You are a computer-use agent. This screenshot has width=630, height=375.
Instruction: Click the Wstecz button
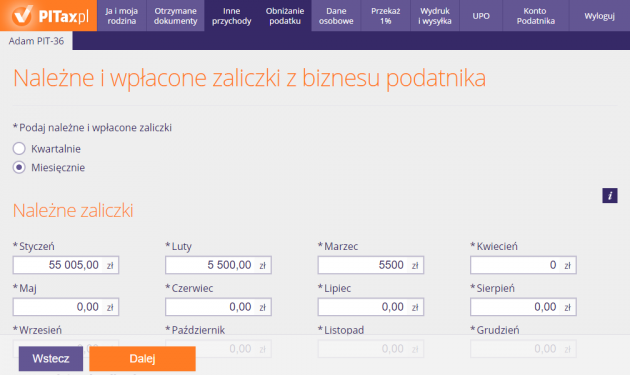pyautogui.click(x=51, y=359)
